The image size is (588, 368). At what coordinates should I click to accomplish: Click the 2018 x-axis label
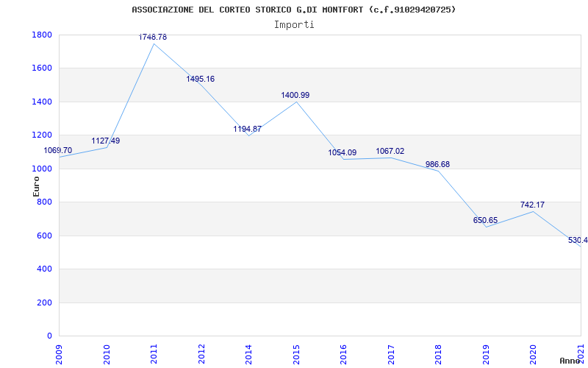pyautogui.click(x=439, y=354)
